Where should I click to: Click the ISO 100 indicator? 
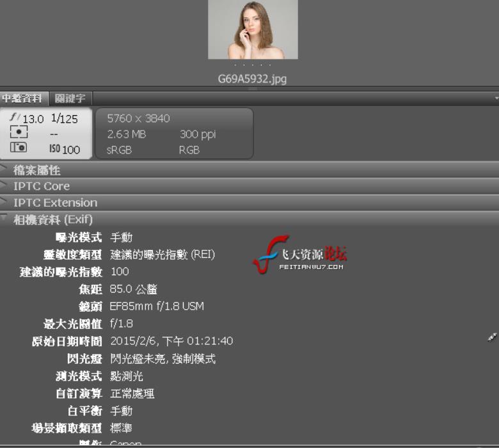pyautogui.click(x=64, y=149)
